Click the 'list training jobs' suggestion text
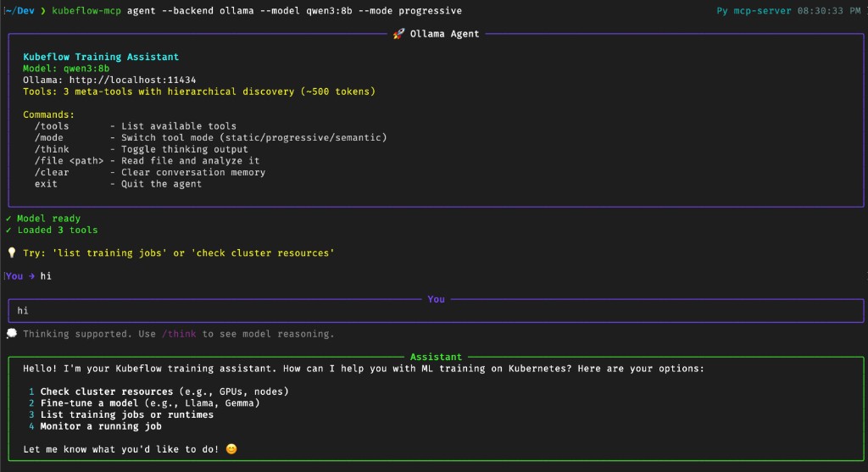Screen dimensions: 868x472 [109, 253]
